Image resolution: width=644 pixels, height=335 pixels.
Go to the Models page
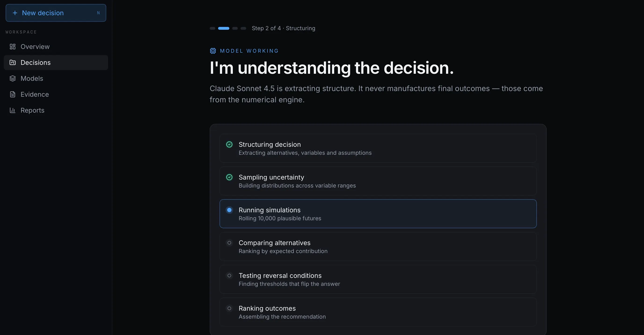(56, 78)
